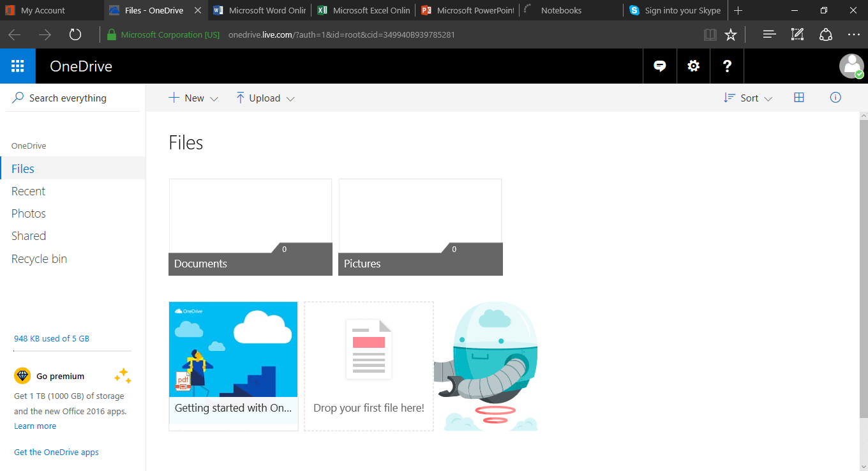Click Get the OneDrive apps link
The width and height of the screenshot is (868, 471).
(56, 452)
